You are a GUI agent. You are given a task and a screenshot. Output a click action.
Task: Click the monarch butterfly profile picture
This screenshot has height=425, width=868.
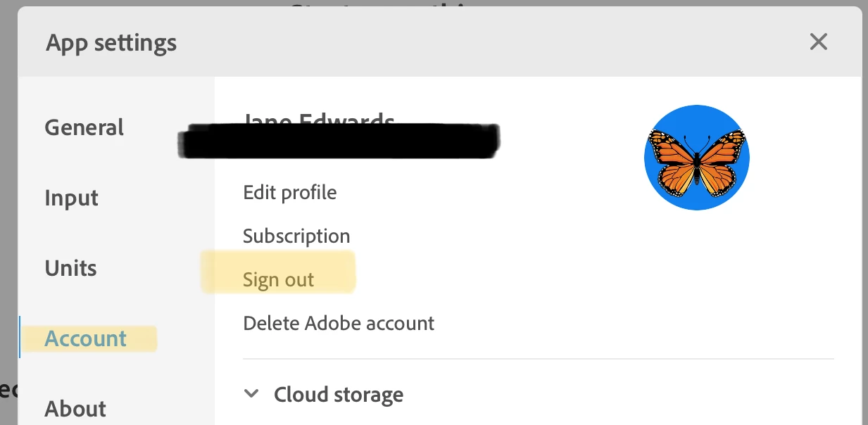(696, 158)
